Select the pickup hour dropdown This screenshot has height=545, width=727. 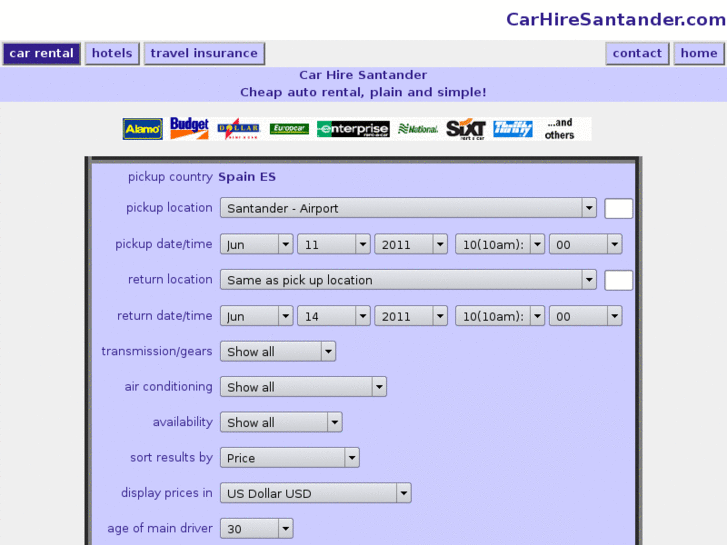click(500, 244)
